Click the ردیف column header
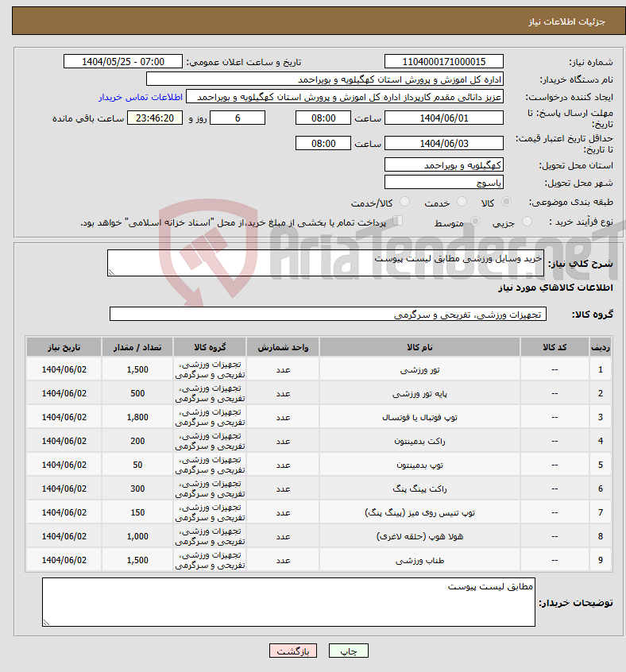Screen dimensions: 626x672 [601, 347]
